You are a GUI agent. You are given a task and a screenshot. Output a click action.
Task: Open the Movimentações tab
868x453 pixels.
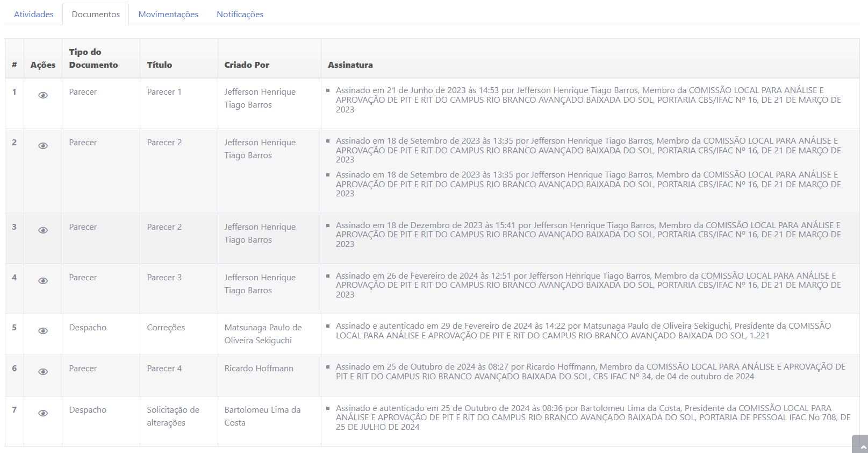pos(168,15)
